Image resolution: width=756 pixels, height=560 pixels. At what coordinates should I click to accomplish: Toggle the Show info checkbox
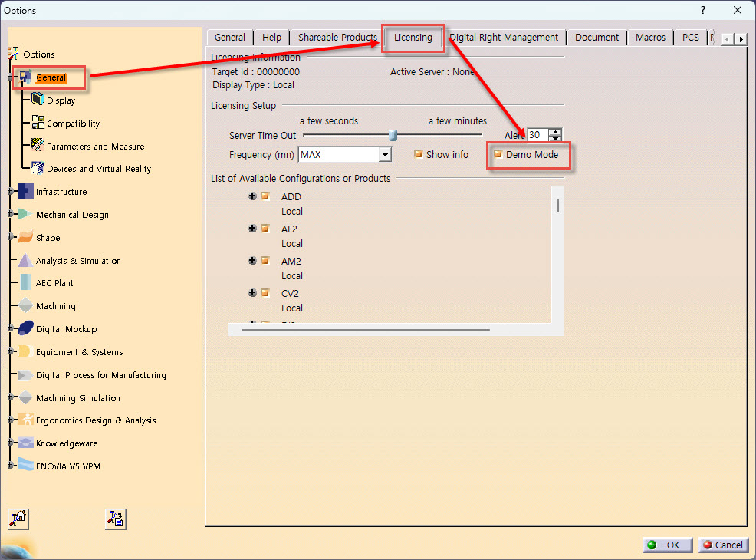pos(419,154)
